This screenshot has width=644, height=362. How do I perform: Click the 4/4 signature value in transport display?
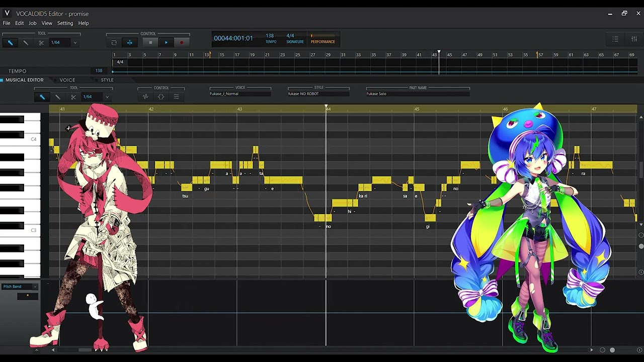click(x=290, y=36)
